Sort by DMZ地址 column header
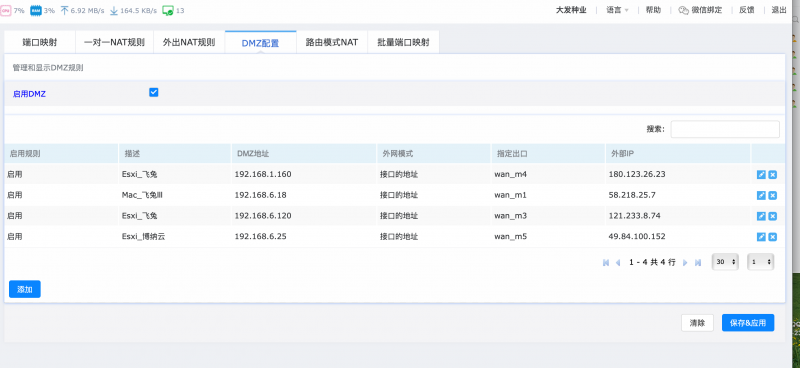This screenshot has height=368, width=800. [304, 154]
